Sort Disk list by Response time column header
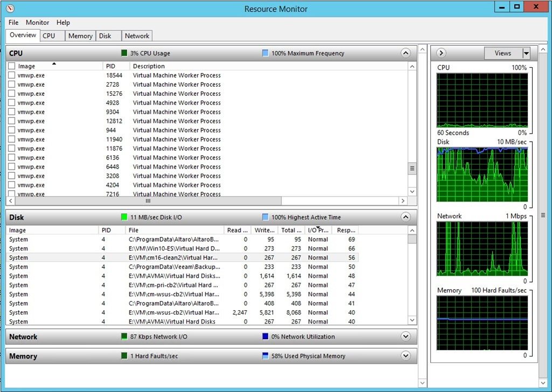Screen dimensions: 552x392 pos(345,230)
